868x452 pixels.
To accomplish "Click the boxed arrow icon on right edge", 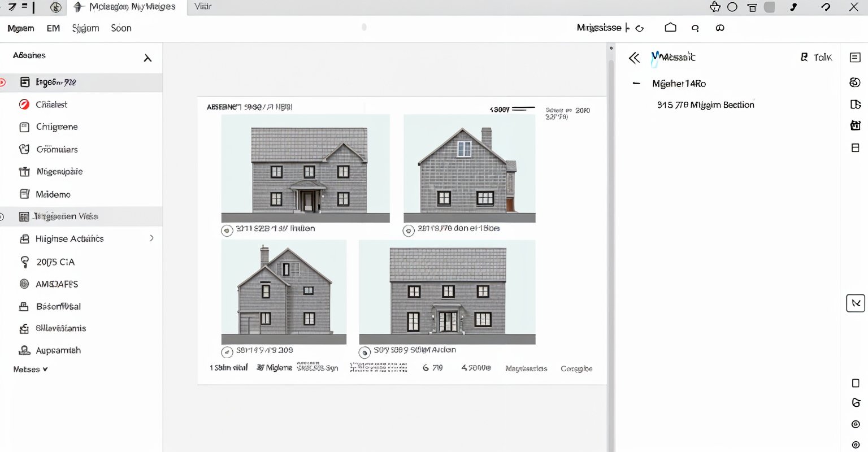I will (855, 303).
